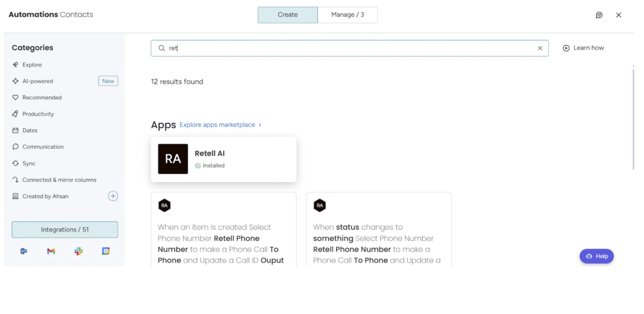Open the feedback chat bubble icon
The width and height of the screenshot is (644, 314).
point(599,15)
